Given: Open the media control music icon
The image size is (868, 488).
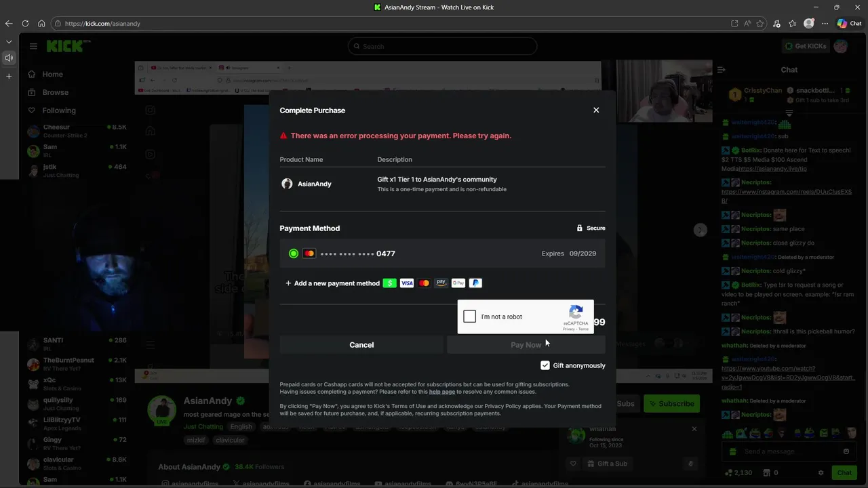Looking at the screenshot, I should [776, 23].
